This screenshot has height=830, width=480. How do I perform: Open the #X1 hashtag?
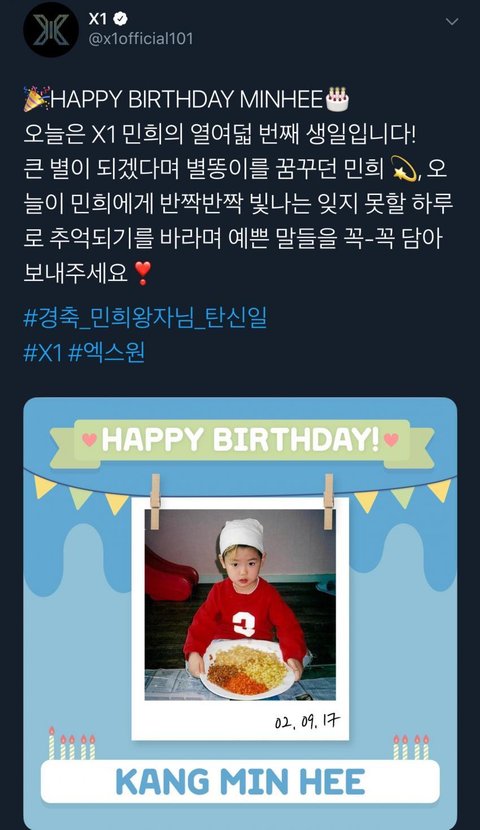pos(43,353)
